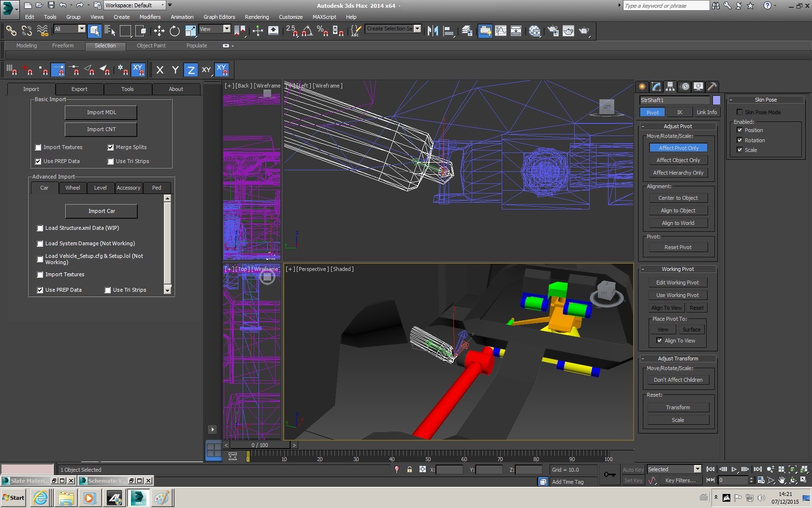Uncheck the Merge Splits option

pos(111,148)
